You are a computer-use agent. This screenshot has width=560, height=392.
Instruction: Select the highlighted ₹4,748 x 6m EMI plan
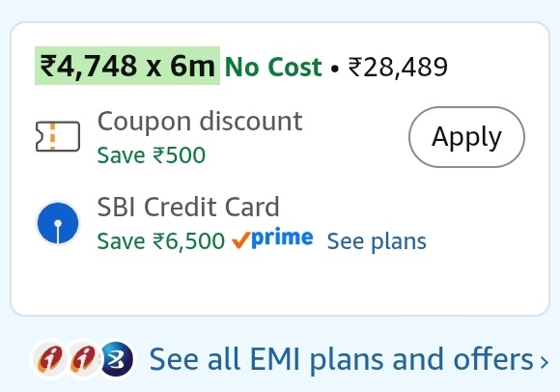127,66
